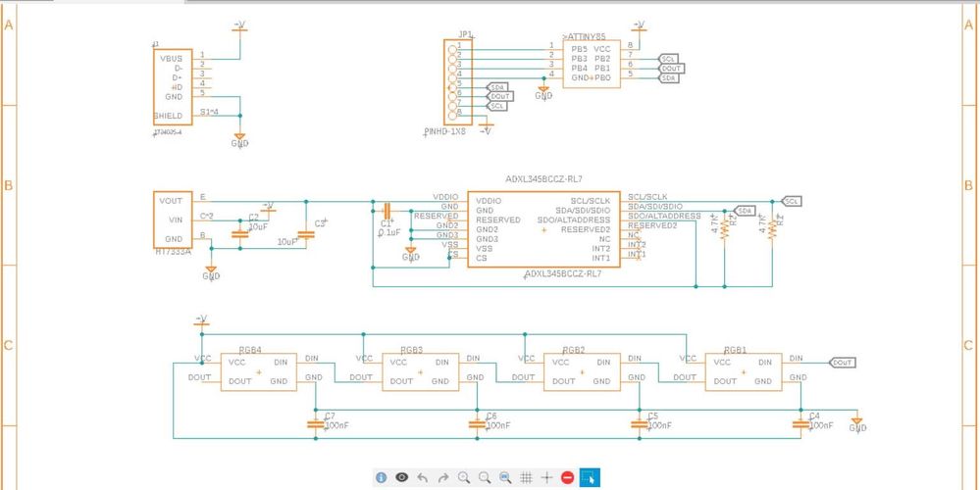Click frame letter C on right border
The width and height of the screenshot is (980, 490).
(x=968, y=345)
